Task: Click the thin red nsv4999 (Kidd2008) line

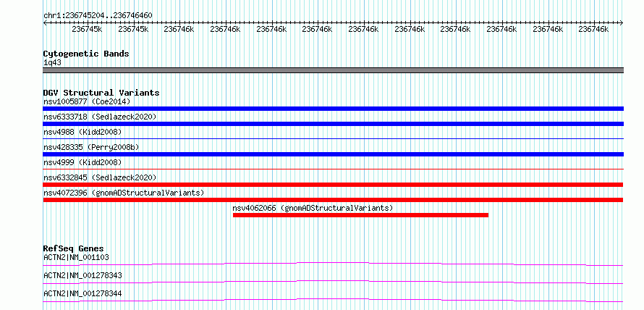Action: (333, 169)
